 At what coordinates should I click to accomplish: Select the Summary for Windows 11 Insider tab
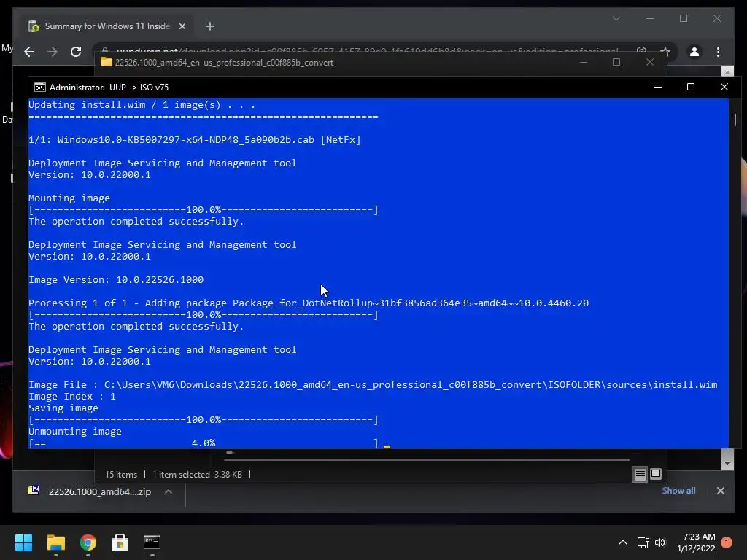pyautogui.click(x=108, y=26)
